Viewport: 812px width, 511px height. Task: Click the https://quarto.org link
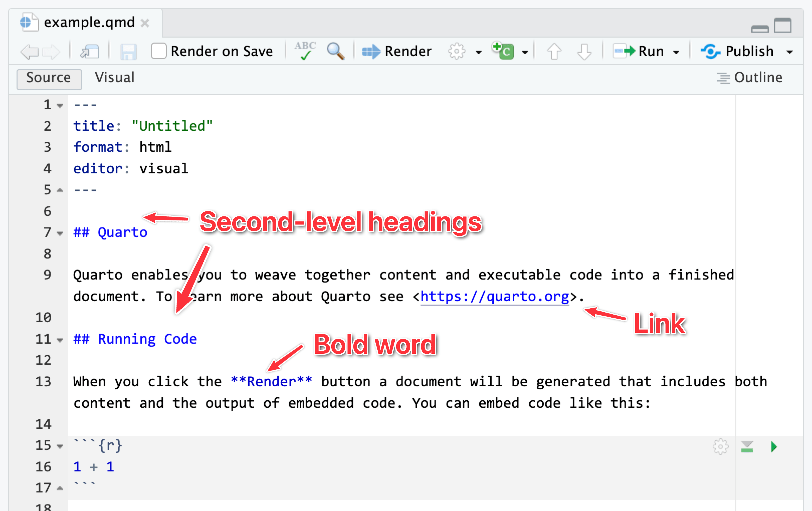pyautogui.click(x=494, y=296)
